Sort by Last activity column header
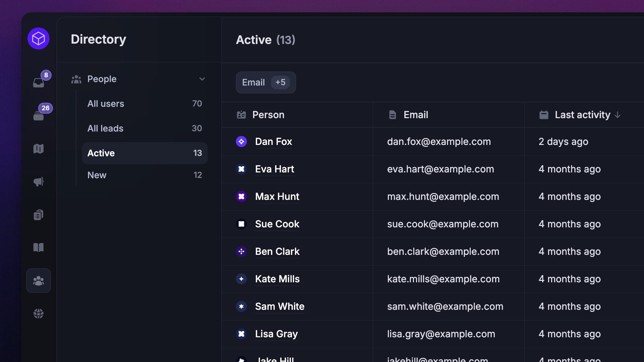Screen dimensions: 644x362 [582, 115]
